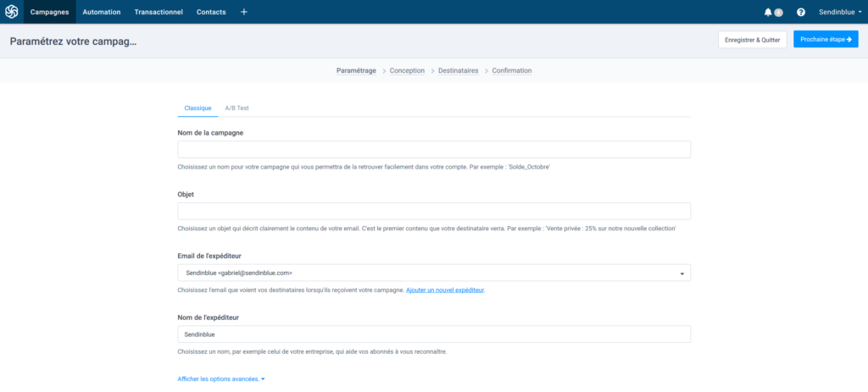Go to Campagnes in the top menu
Image resolution: width=868 pixels, height=392 pixels.
click(x=50, y=12)
